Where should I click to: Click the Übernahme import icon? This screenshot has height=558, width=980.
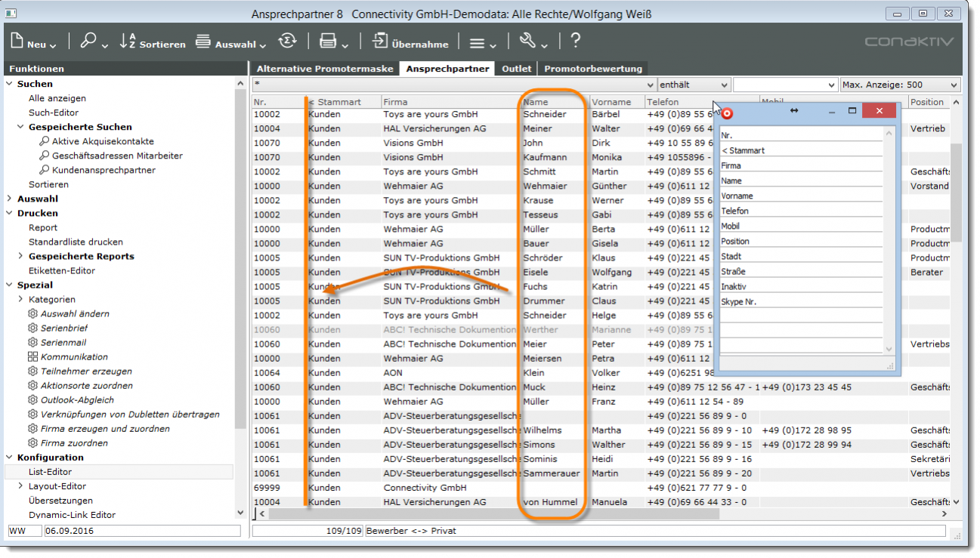(380, 42)
